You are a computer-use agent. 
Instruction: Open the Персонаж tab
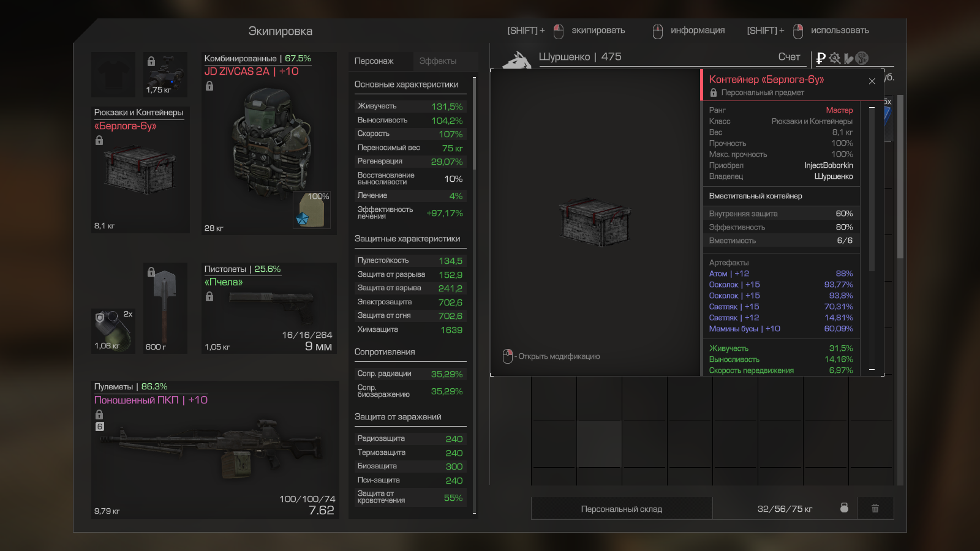coord(374,61)
